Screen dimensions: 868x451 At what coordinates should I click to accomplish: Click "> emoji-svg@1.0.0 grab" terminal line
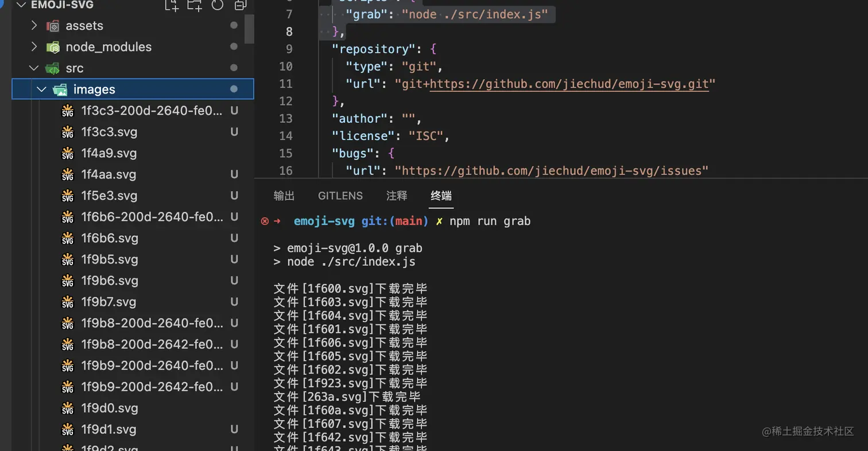(x=348, y=248)
